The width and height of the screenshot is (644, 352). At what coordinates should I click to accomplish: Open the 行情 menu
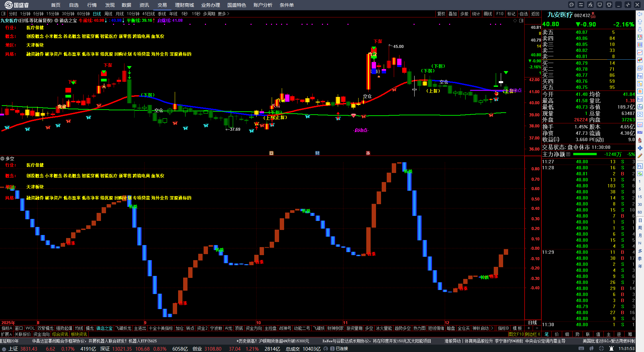click(92, 5)
